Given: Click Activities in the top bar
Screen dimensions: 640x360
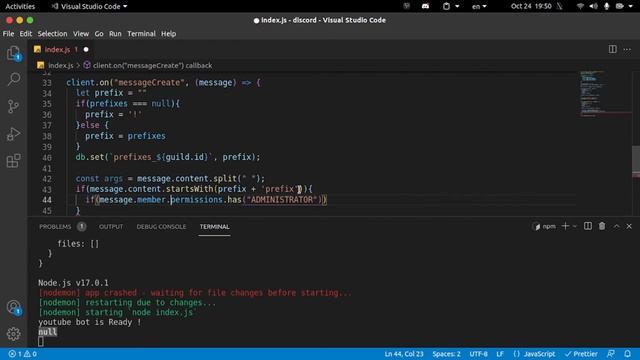Looking at the screenshot, I should tap(20, 6).
